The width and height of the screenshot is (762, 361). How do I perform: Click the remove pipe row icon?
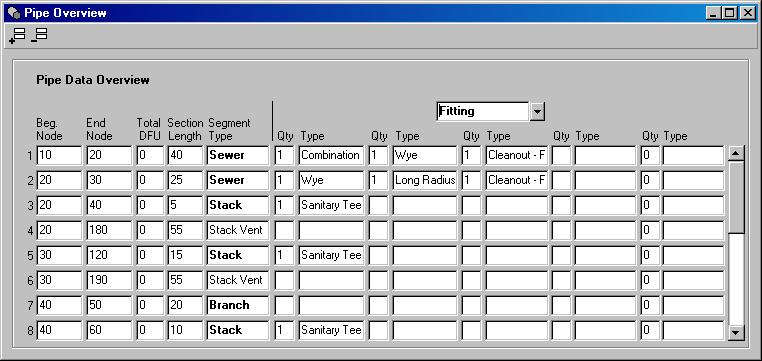pyautogui.click(x=39, y=35)
